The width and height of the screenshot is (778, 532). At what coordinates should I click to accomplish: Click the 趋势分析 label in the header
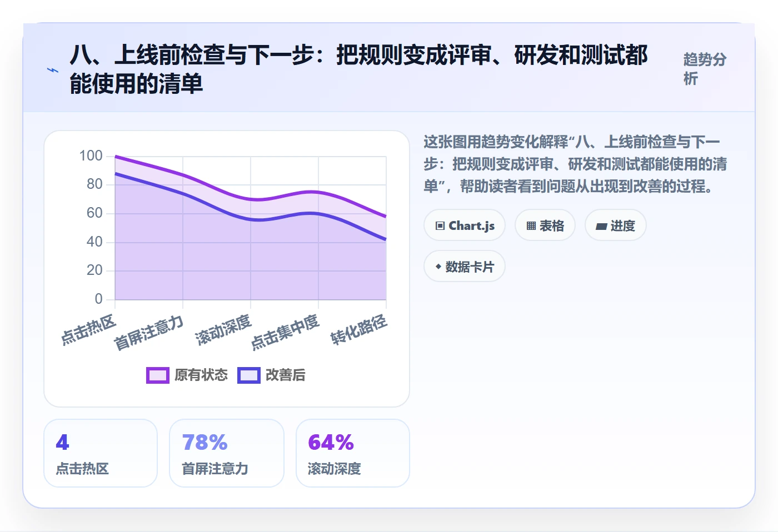(x=705, y=69)
